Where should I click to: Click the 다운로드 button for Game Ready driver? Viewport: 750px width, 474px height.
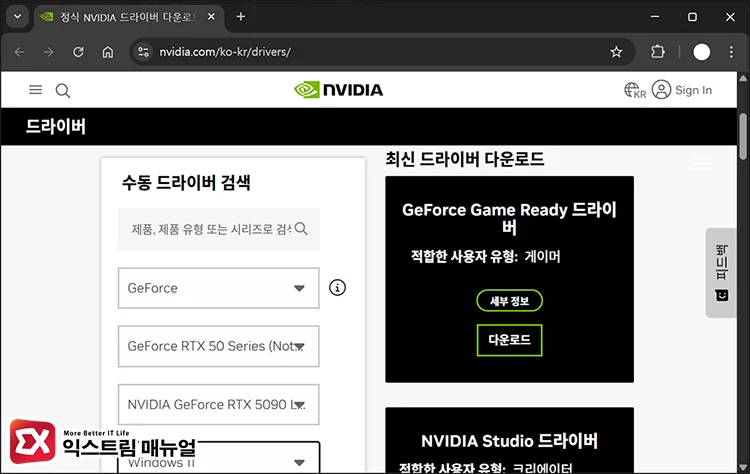[x=509, y=340]
